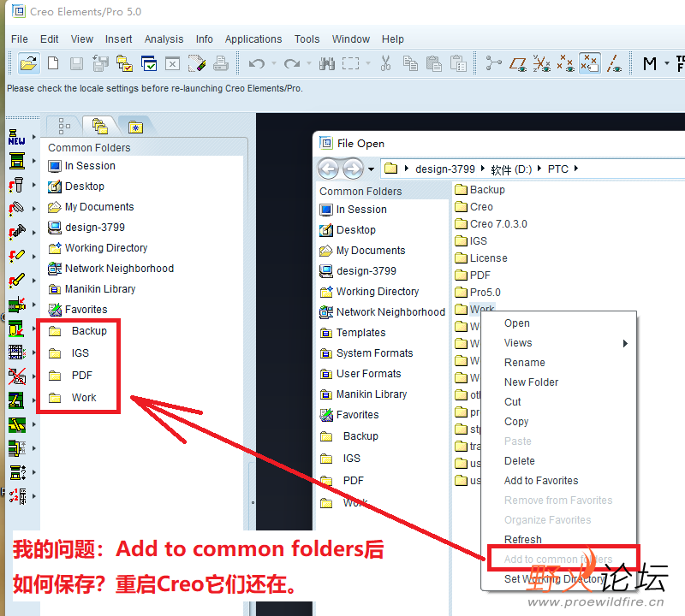The width and height of the screenshot is (685, 616).
Task: Click the Open file toolbar icon
Action: click(29, 64)
